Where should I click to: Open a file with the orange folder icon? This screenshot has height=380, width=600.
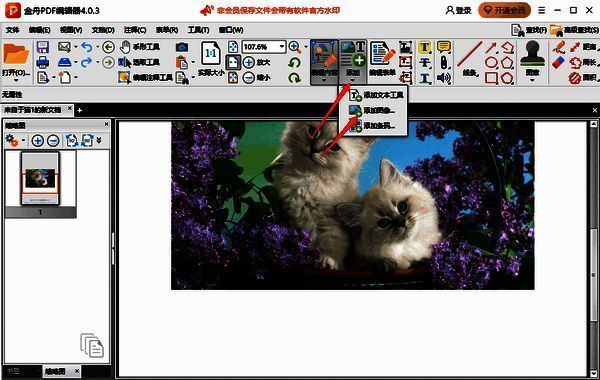[16, 54]
